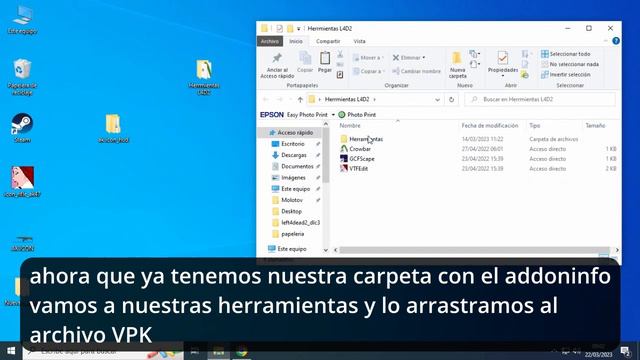Click the Cortar scissors icon
Viewport: 640px width, 360px height.
(340, 54)
